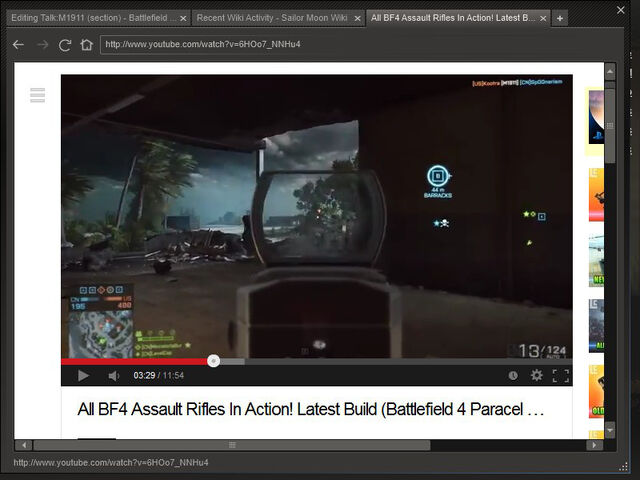Reload the page with refresh icon
640x480 pixels.
click(65, 44)
